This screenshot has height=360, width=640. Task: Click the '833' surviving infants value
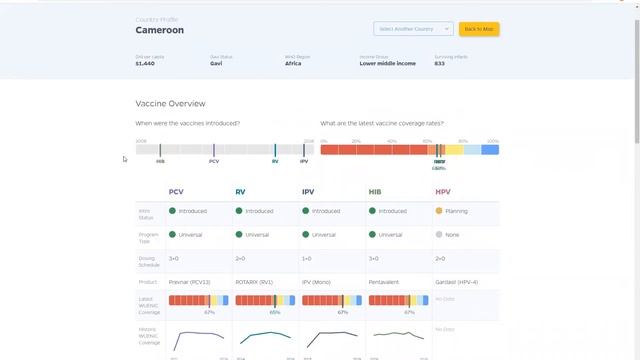[x=440, y=64]
